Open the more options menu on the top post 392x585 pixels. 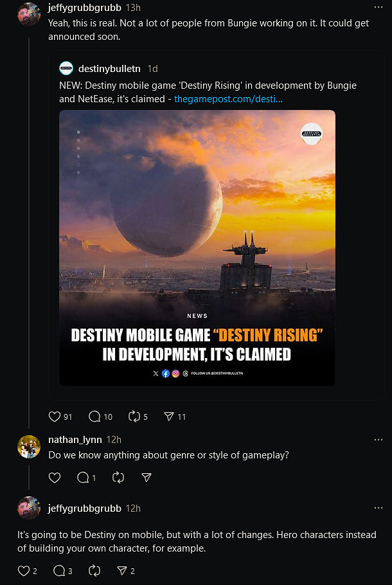pos(378,6)
